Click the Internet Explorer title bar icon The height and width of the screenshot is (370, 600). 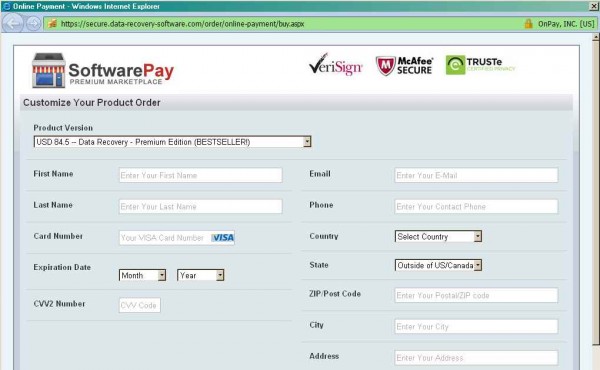point(6,6)
